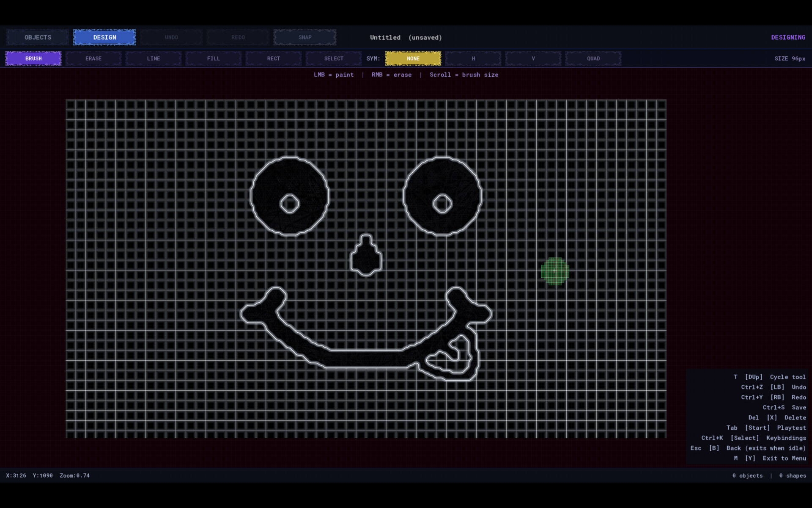Viewport: 812px width, 508px height.
Task: Click the RMB = erase hint
Action: [392, 75]
